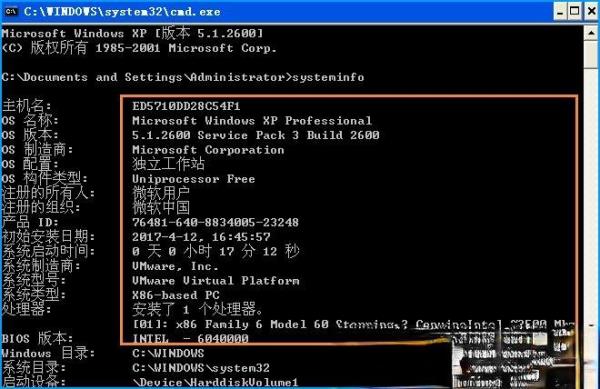Click the system directory C:\WINDOWS\system32
The height and width of the screenshot is (389, 600).
coord(201,368)
